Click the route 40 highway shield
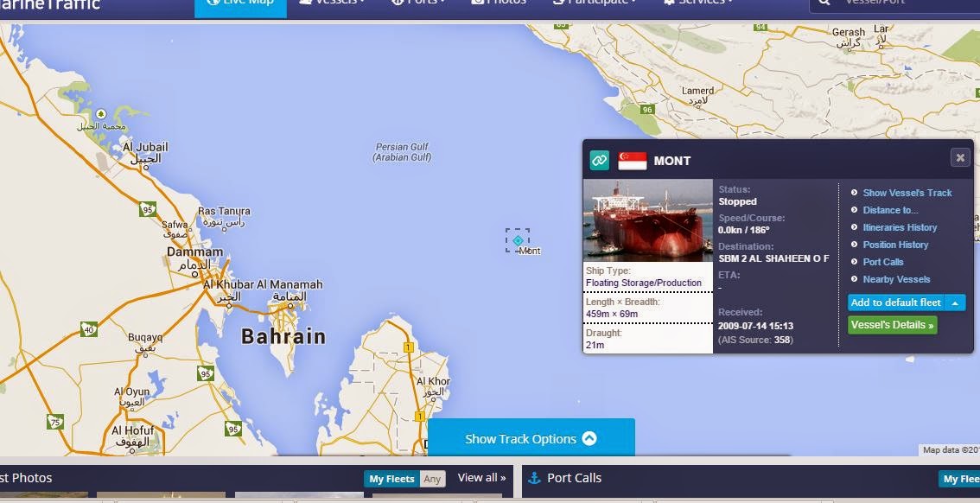Viewport: 980px width, 503px height. tap(89, 328)
